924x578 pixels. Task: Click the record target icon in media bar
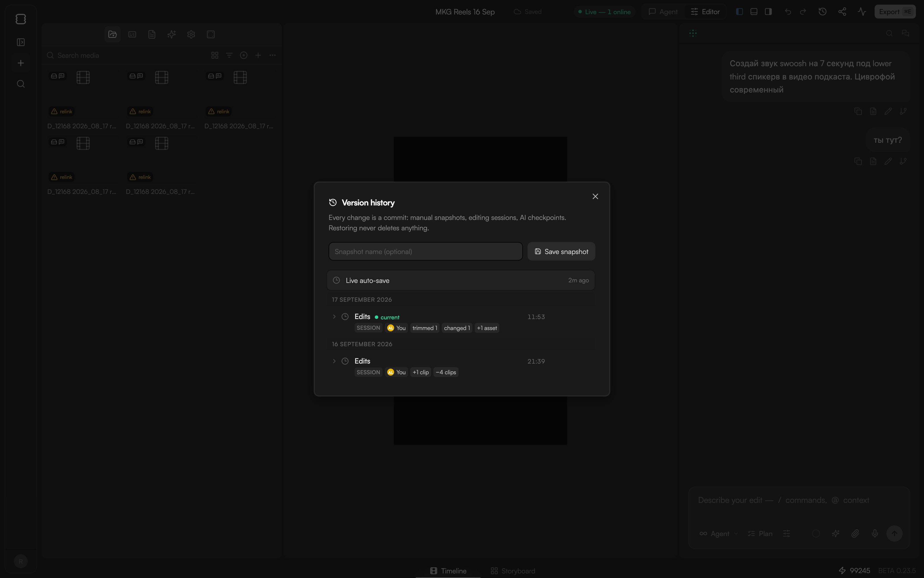(244, 55)
